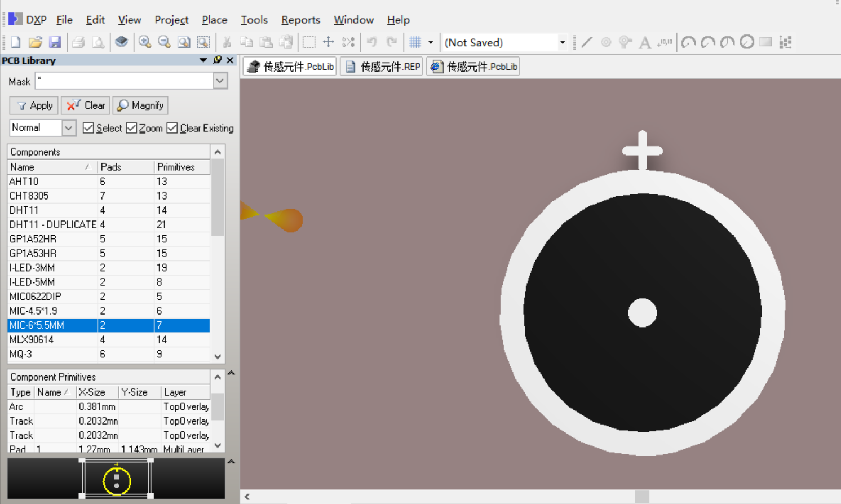Copy selection toolbar icon
The width and height of the screenshot is (841, 504).
click(x=246, y=42)
